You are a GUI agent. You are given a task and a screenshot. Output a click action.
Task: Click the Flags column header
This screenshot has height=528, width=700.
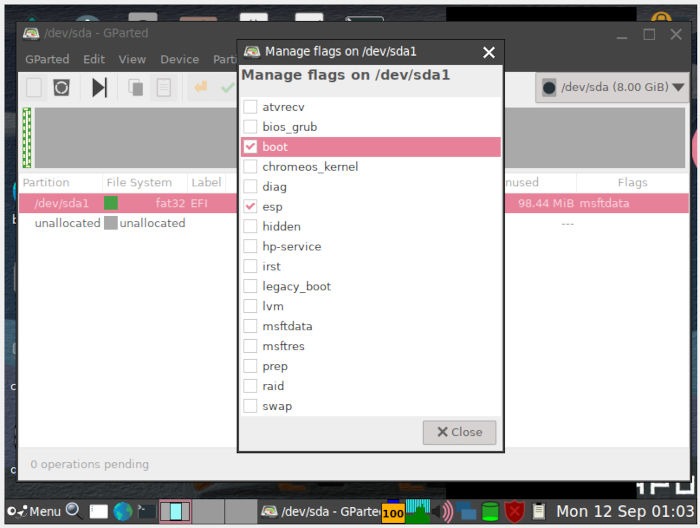tap(633, 183)
